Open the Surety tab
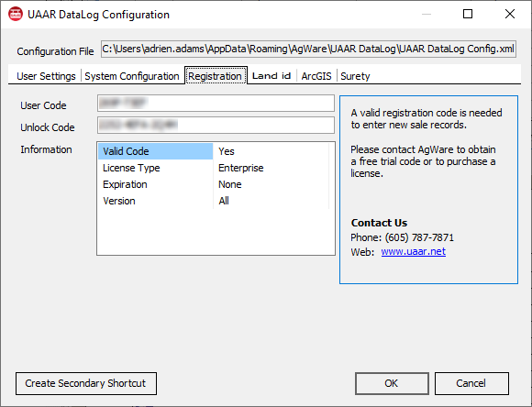 (355, 76)
